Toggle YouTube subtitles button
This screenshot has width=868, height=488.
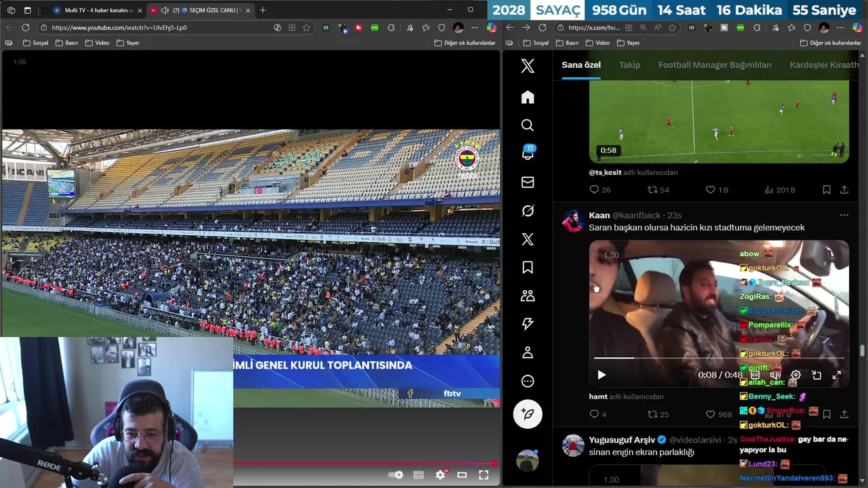pos(418,475)
